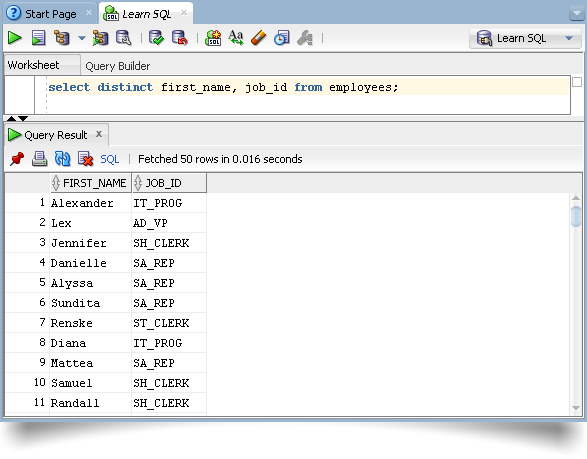Select the Renske cell
Screen dimensions: 587x459
click(x=90, y=323)
